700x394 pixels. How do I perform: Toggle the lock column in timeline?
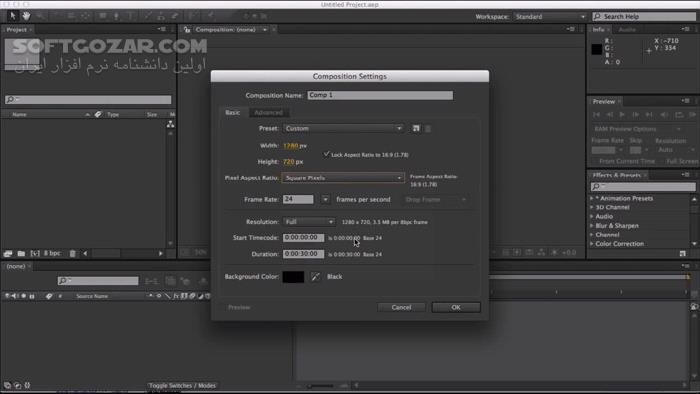point(32,296)
